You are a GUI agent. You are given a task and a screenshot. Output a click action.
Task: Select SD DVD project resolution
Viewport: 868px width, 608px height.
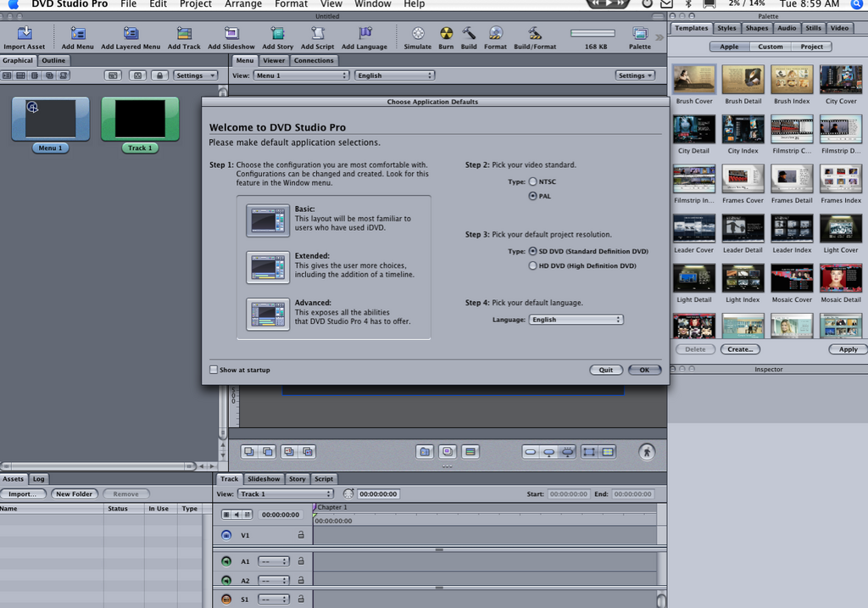532,251
